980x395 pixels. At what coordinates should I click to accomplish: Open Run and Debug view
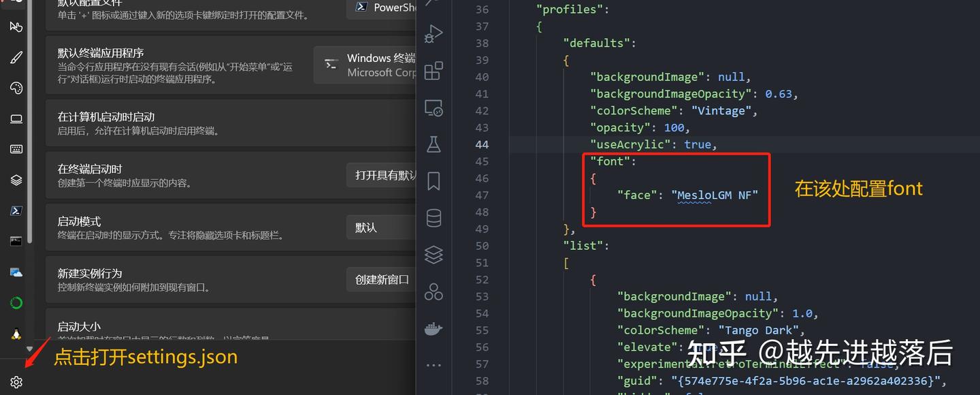[x=434, y=33]
